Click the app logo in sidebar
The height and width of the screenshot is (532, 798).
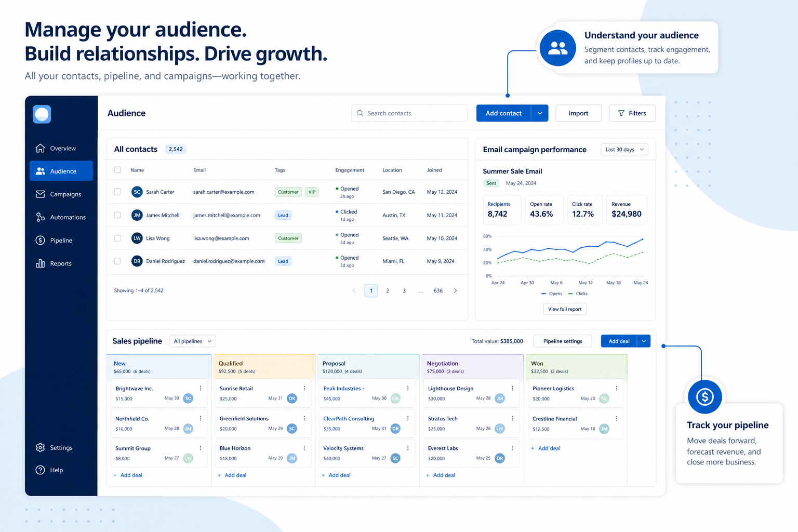(42, 114)
